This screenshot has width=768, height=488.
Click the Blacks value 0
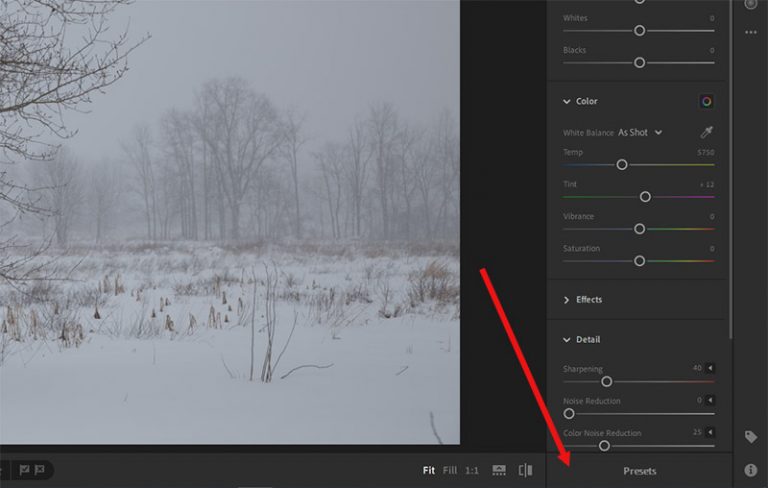pyautogui.click(x=712, y=50)
